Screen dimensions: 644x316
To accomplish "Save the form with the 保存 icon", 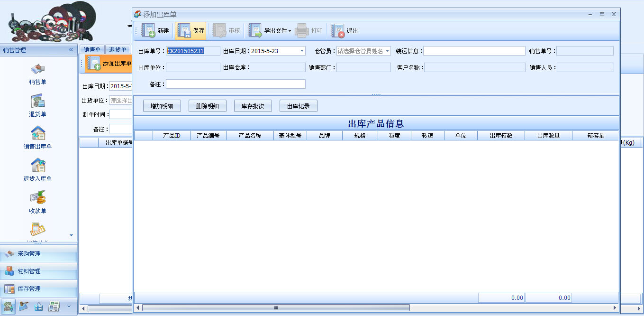I will click(184, 31).
